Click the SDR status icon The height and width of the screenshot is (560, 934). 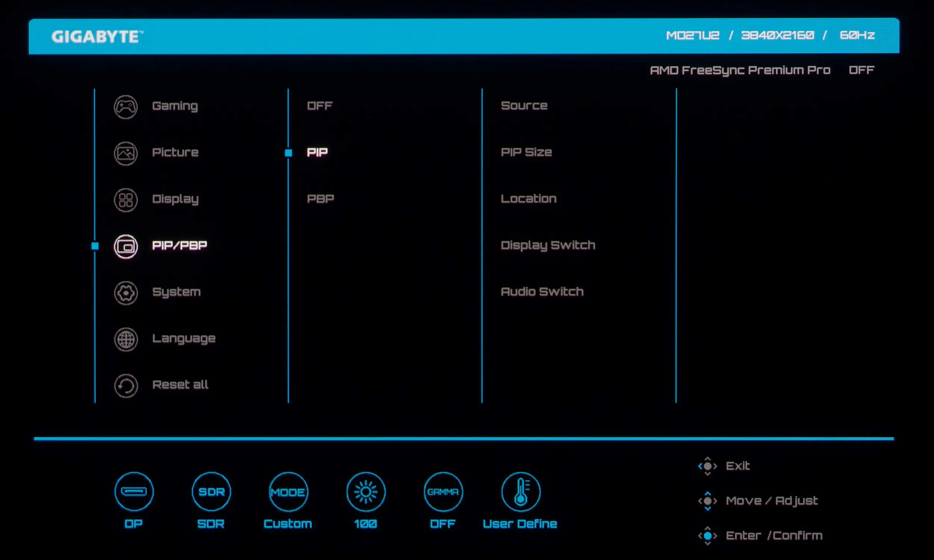click(211, 491)
